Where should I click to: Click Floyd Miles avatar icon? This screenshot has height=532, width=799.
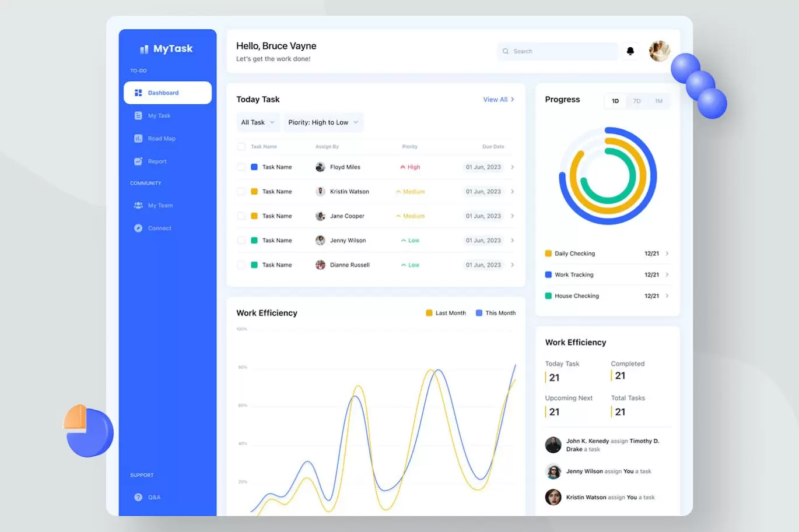[x=320, y=167]
